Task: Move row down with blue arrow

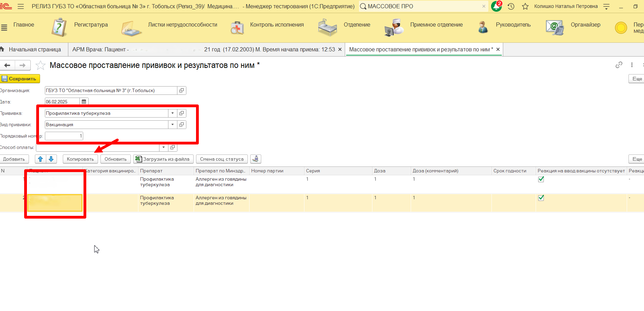Action: pyautogui.click(x=51, y=159)
